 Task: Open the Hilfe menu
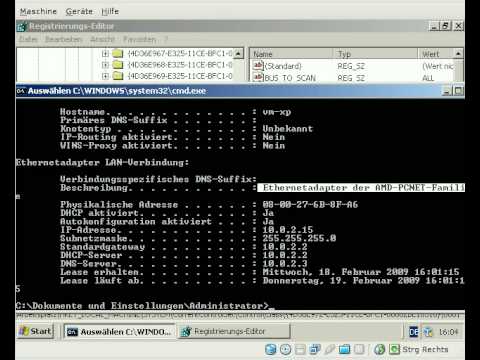pos(110,11)
